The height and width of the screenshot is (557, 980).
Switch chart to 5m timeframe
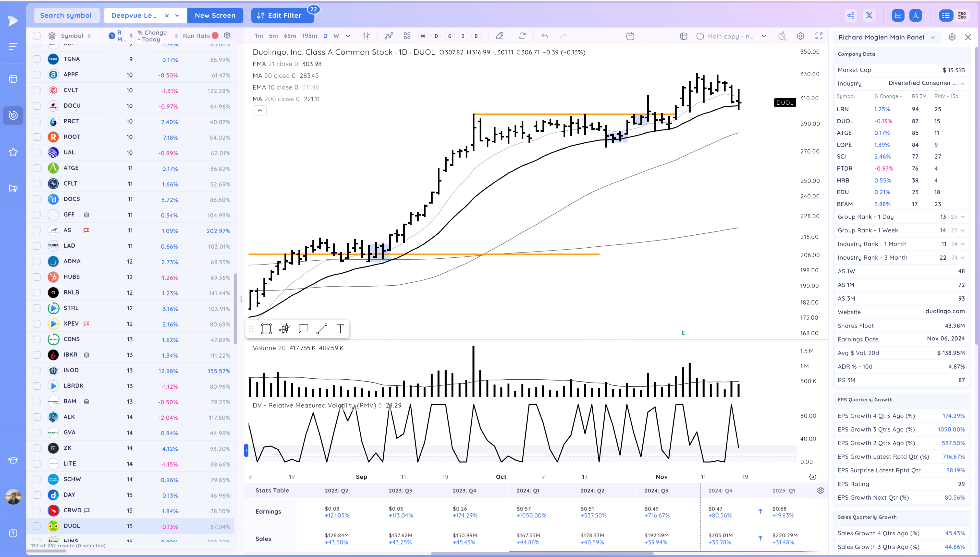pos(273,36)
